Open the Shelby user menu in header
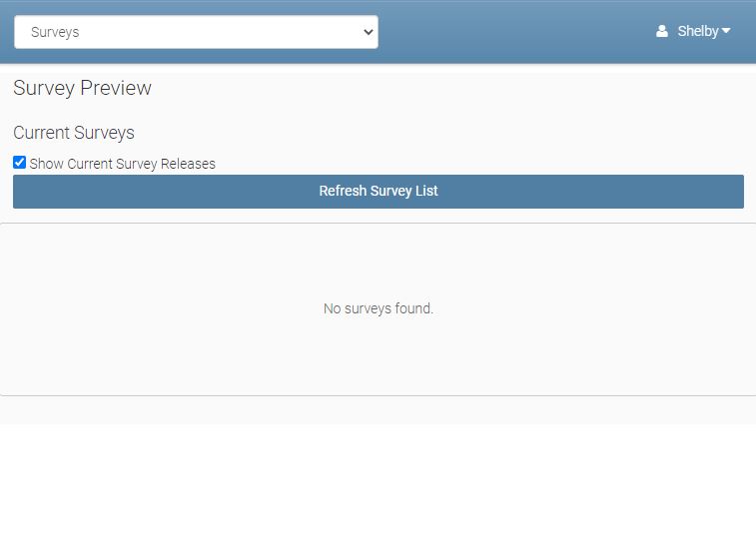Screen dimensions: 756x537 [x=693, y=31]
